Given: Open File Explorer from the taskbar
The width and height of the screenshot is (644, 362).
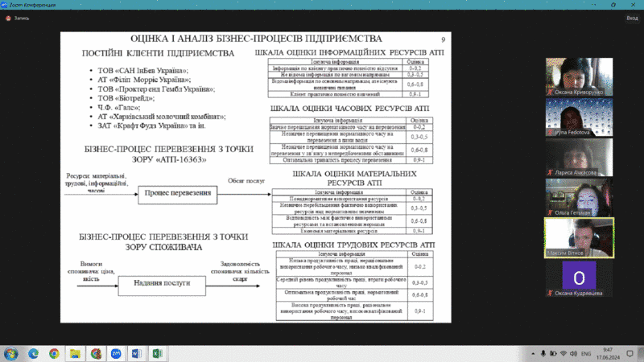Looking at the screenshot, I should coord(75,353).
